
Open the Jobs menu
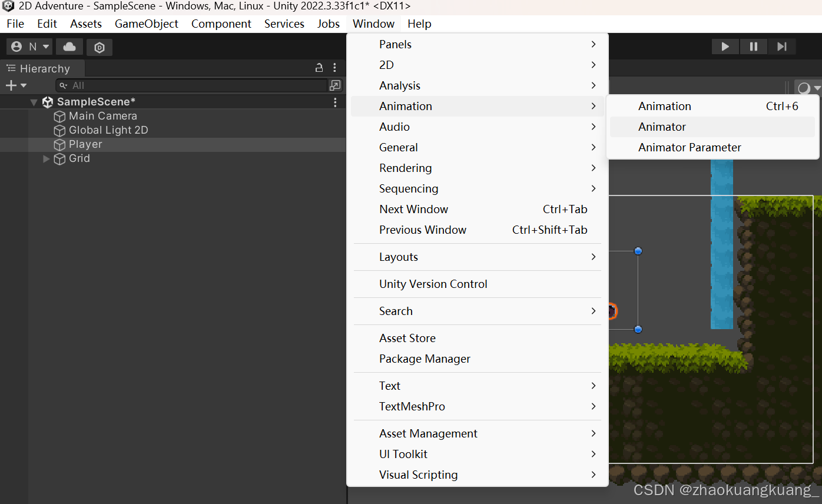point(329,24)
